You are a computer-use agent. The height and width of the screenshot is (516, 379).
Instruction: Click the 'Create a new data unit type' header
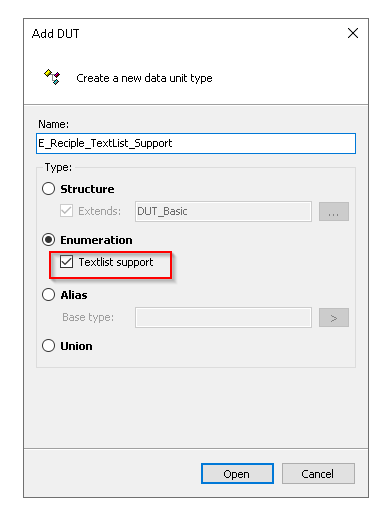tap(144, 78)
